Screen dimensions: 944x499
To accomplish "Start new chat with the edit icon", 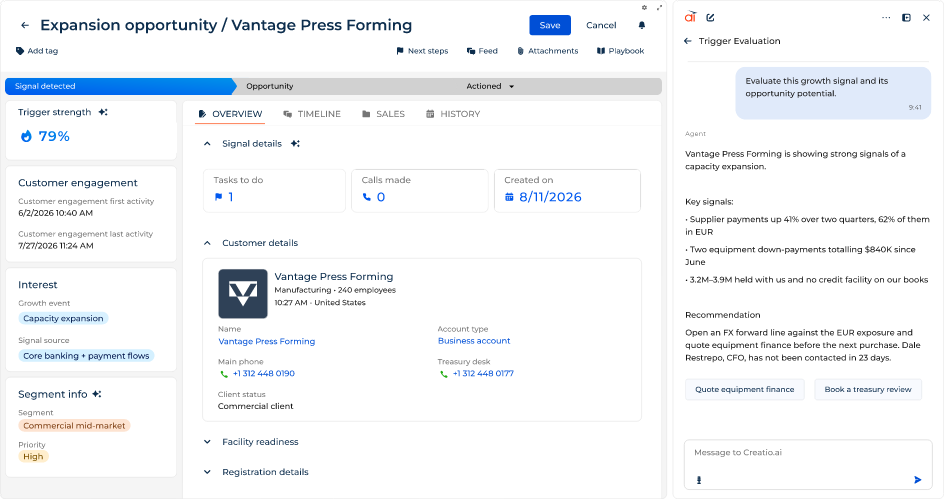I will tap(710, 17).
